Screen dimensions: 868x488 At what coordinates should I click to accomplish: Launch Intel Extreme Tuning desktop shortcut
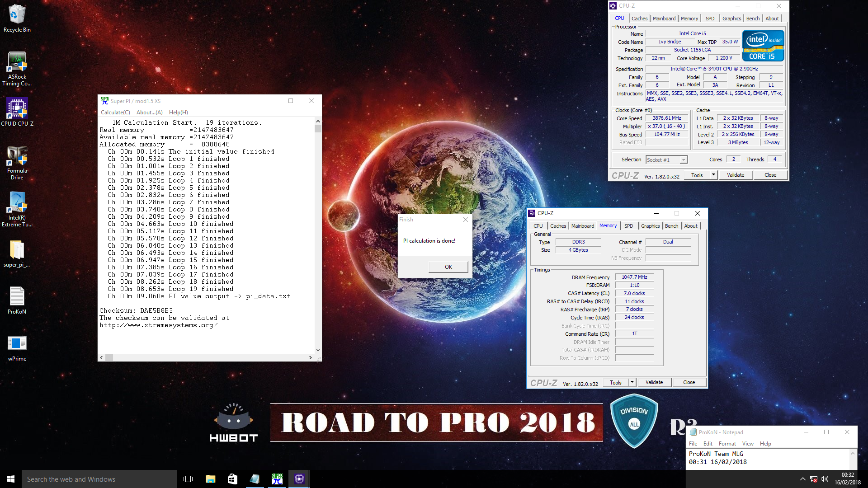(x=17, y=209)
